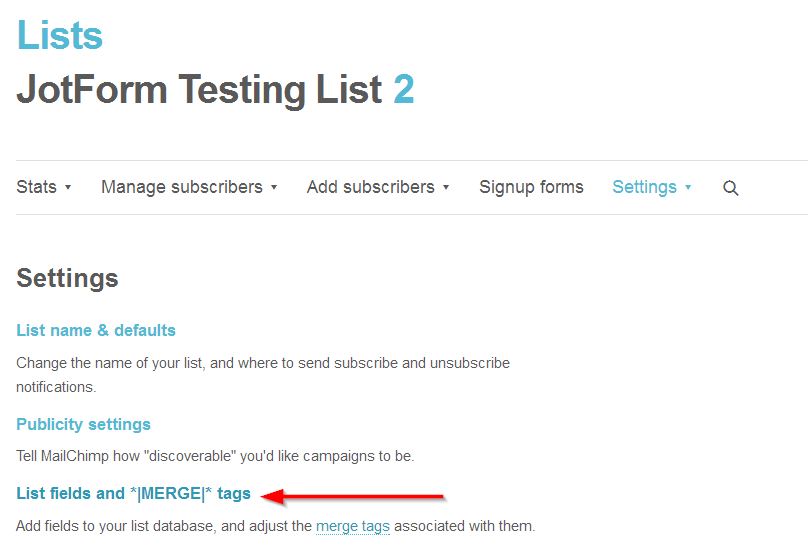Click the search magnifier icon
808x554 pixels.
coord(731,188)
